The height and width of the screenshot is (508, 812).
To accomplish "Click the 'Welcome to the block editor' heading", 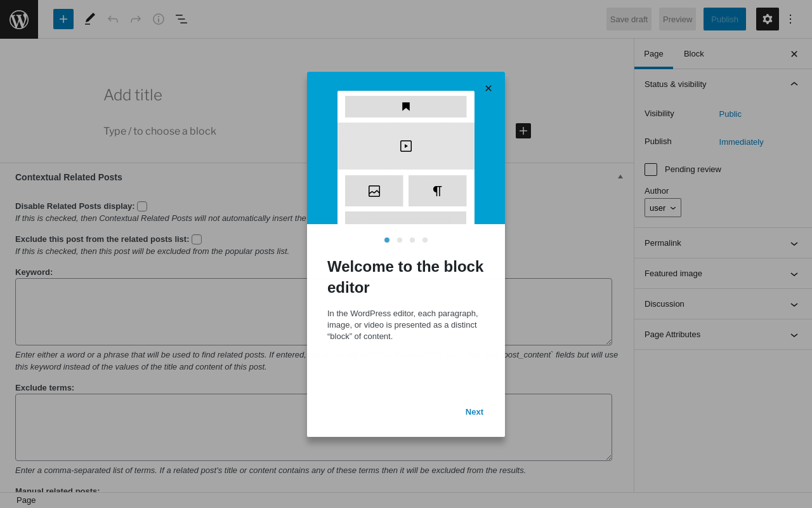I will click(x=406, y=277).
